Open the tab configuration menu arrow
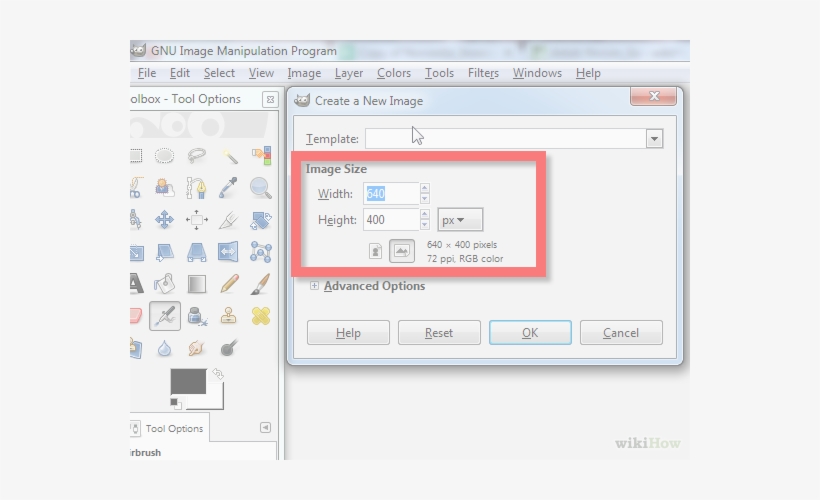Image resolution: width=820 pixels, height=500 pixels. pos(265,428)
